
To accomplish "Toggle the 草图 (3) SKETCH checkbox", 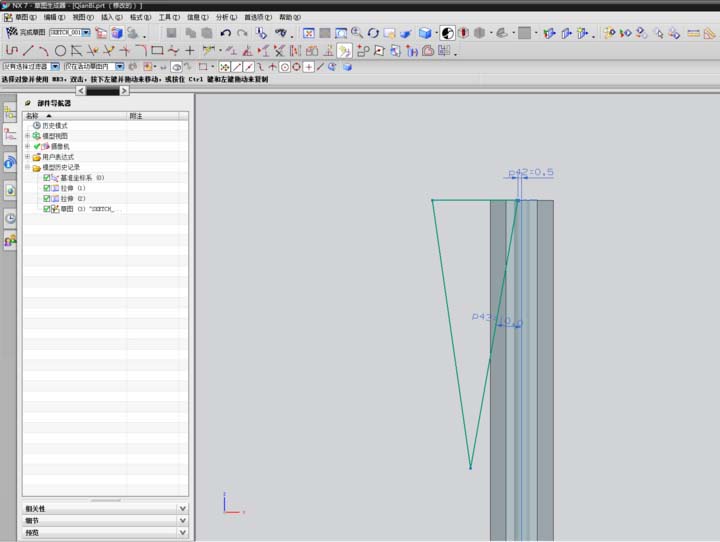I will pyautogui.click(x=46, y=210).
